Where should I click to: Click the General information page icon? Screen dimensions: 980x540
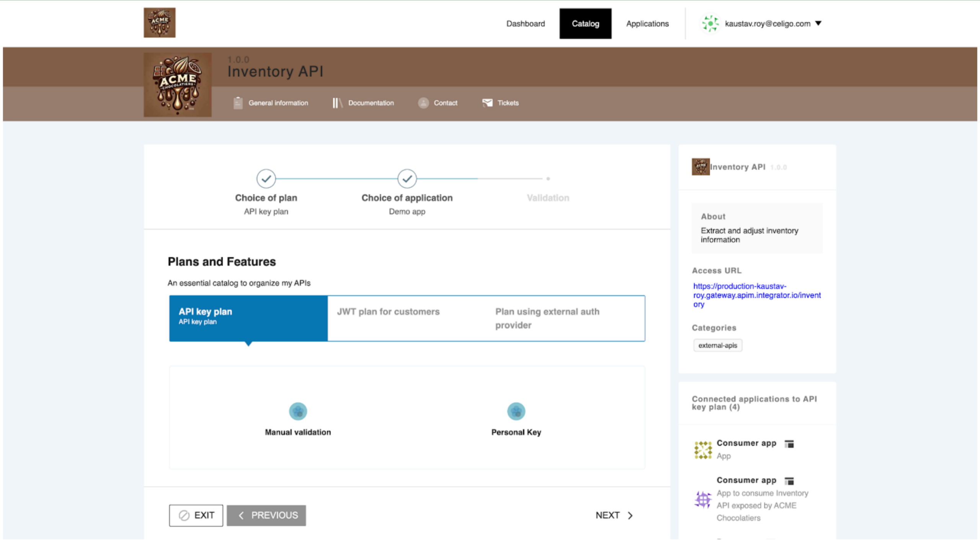click(x=237, y=102)
